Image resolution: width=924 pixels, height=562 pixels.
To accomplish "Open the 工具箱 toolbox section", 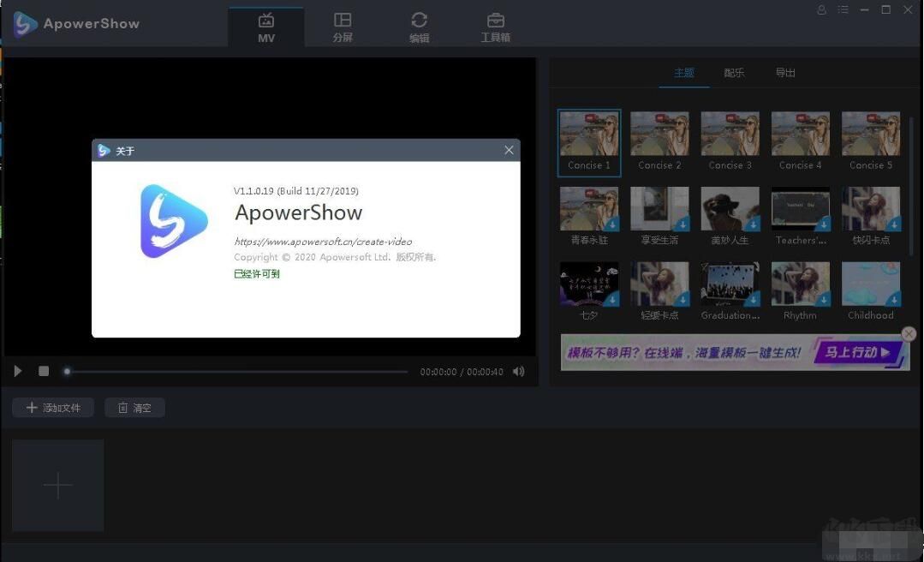I will [x=495, y=26].
